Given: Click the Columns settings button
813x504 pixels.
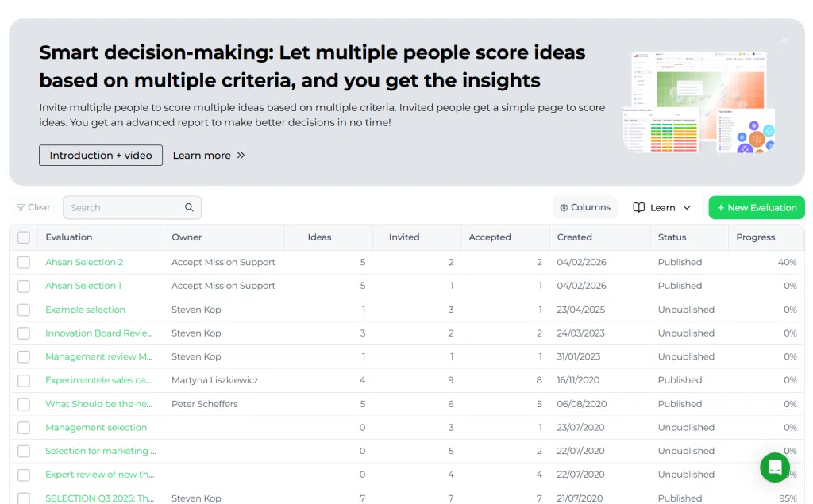Looking at the screenshot, I should point(585,207).
